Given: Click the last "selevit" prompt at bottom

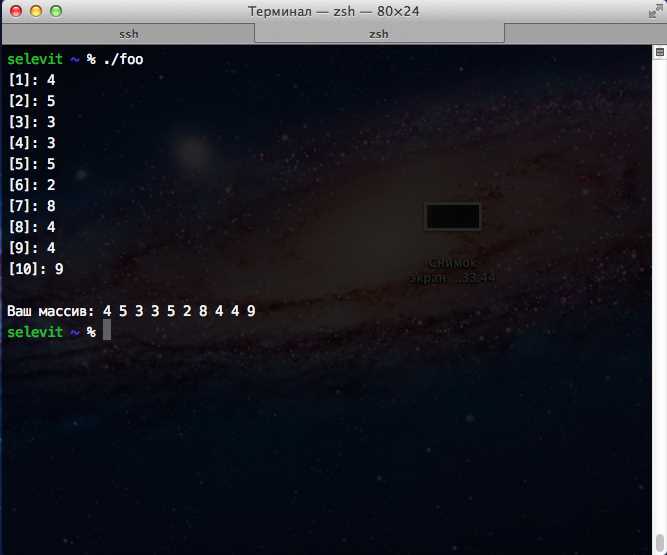Looking at the screenshot, I should point(35,332).
